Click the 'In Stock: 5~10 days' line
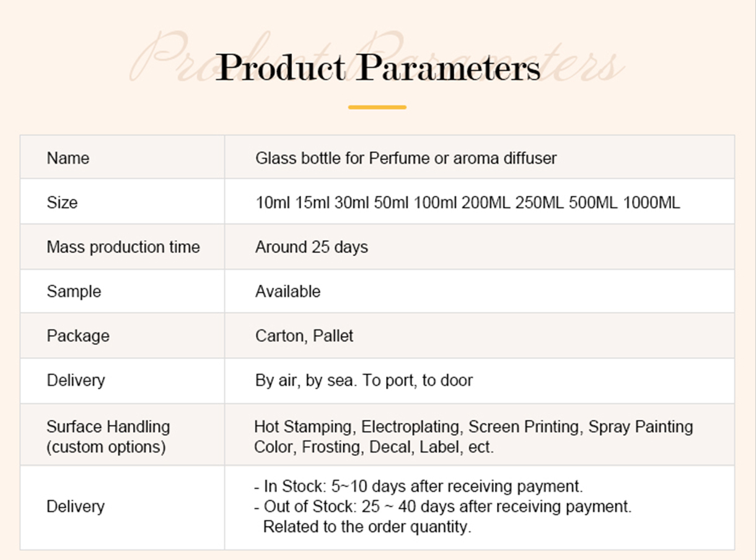Screen dimensions: 756x560 (x=418, y=486)
